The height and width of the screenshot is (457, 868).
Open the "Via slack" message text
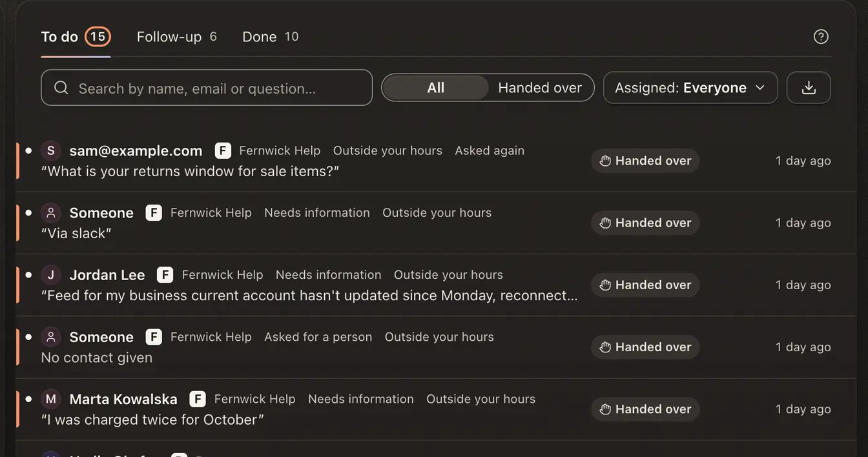[x=76, y=234]
